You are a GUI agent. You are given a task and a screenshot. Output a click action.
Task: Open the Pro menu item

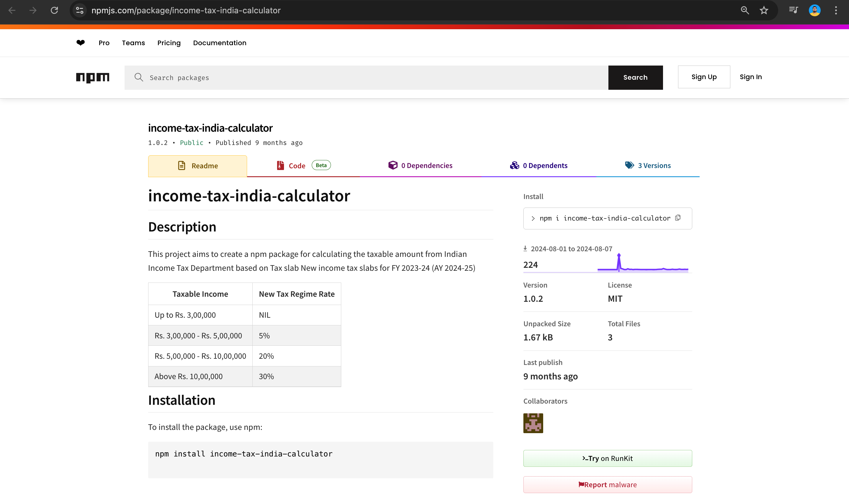(104, 43)
